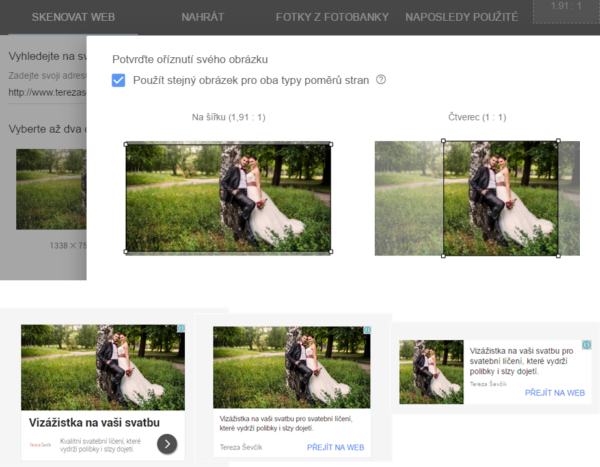
Task: Click top-right crop handle of landscape image
Action: [x=331, y=143]
